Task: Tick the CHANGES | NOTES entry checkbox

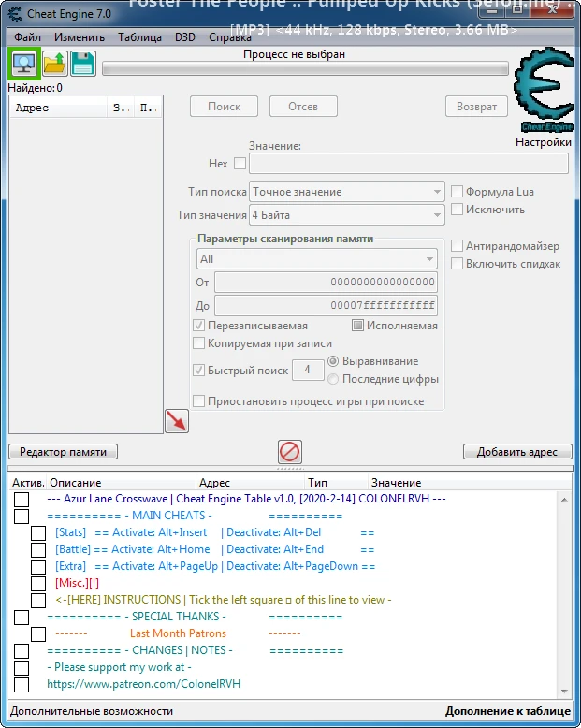Action: point(22,651)
